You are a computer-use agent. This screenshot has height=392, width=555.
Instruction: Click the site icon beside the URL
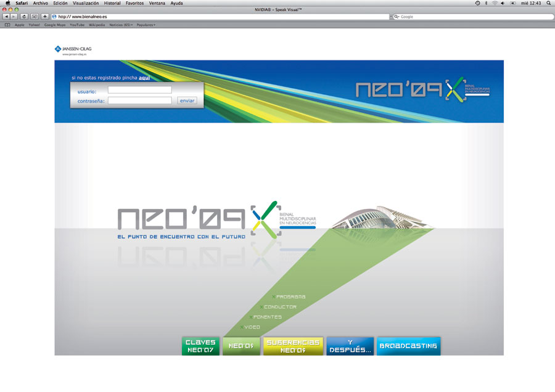point(54,17)
